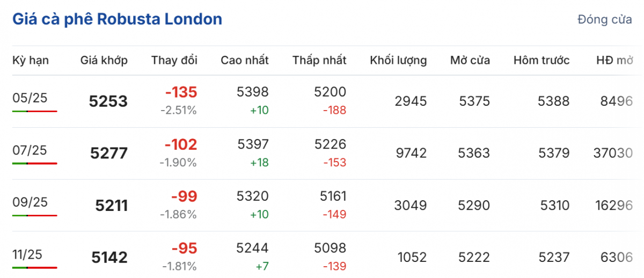The height and width of the screenshot is (278, 644).
Task: Click the Giá cà phê Robusta London title
Action: (117, 20)
